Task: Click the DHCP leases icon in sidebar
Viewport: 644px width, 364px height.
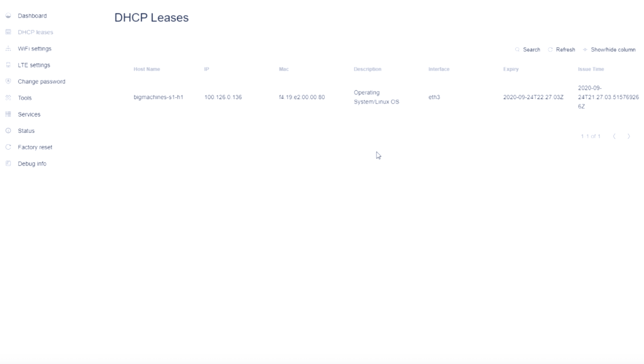Action: (x=8, y=32)
